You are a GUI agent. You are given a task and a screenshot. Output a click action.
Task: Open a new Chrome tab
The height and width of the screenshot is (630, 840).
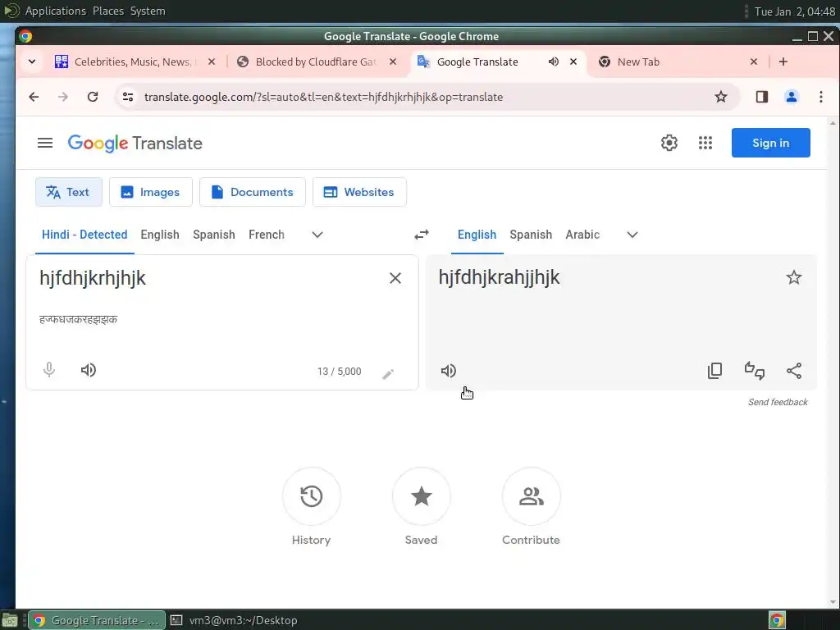(783, 62)
